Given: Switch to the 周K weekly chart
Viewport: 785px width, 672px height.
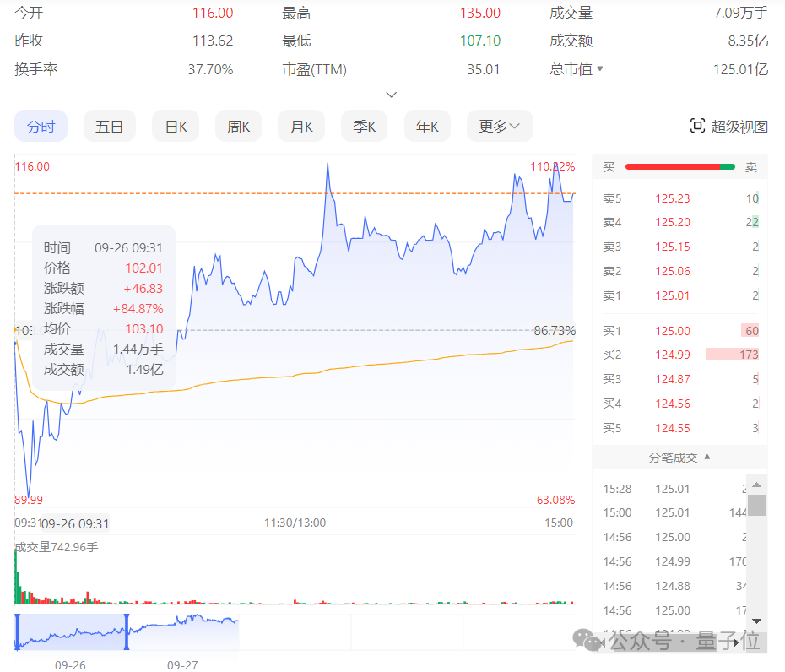Looking at the screenshot, I should 238,127.
